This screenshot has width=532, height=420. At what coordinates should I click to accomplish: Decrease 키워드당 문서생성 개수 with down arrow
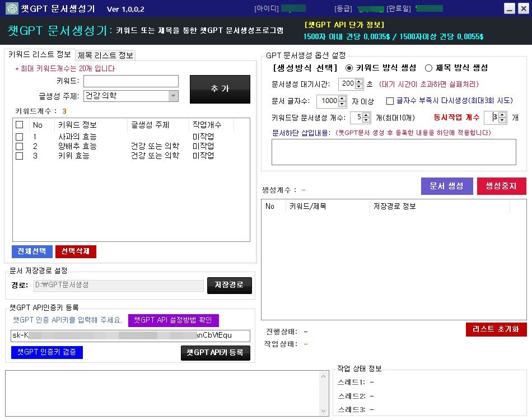pyautogui.click(x=366, y=120)
